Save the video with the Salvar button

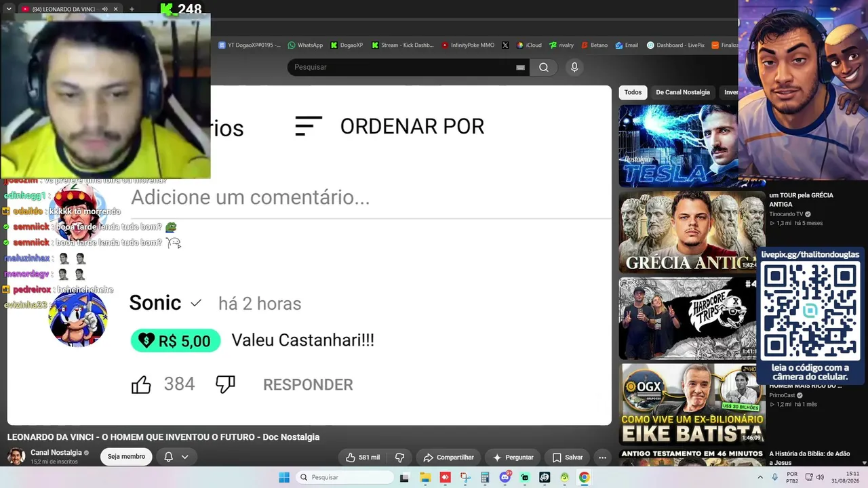pyautogui.click(x=568, y=457)
